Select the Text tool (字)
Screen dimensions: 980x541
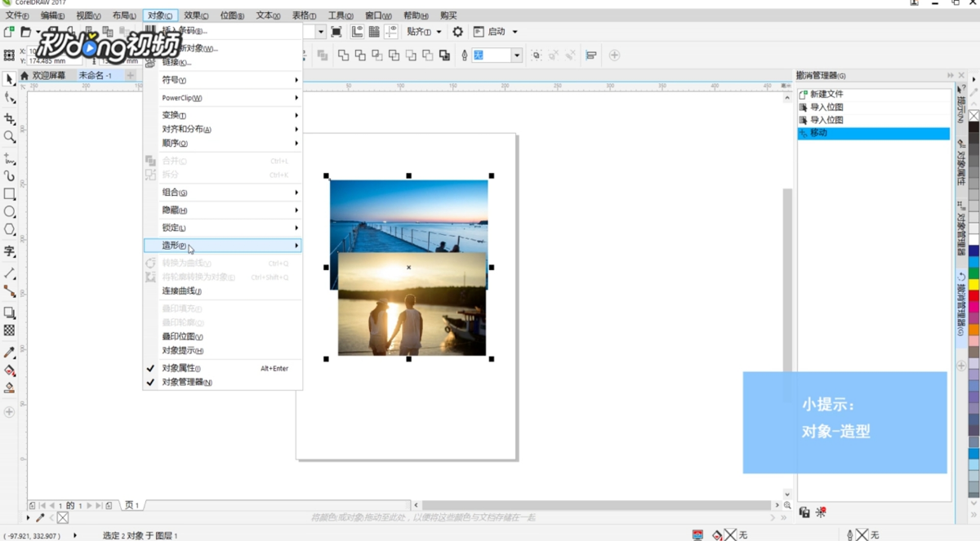9,251
